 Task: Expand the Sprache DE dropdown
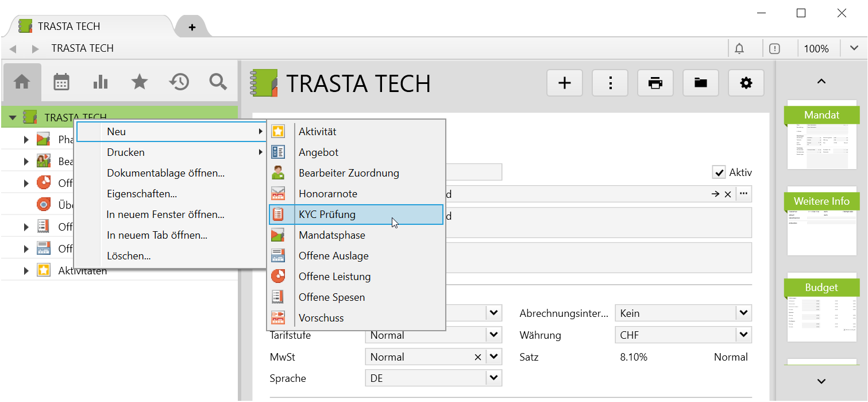(493, 378)
